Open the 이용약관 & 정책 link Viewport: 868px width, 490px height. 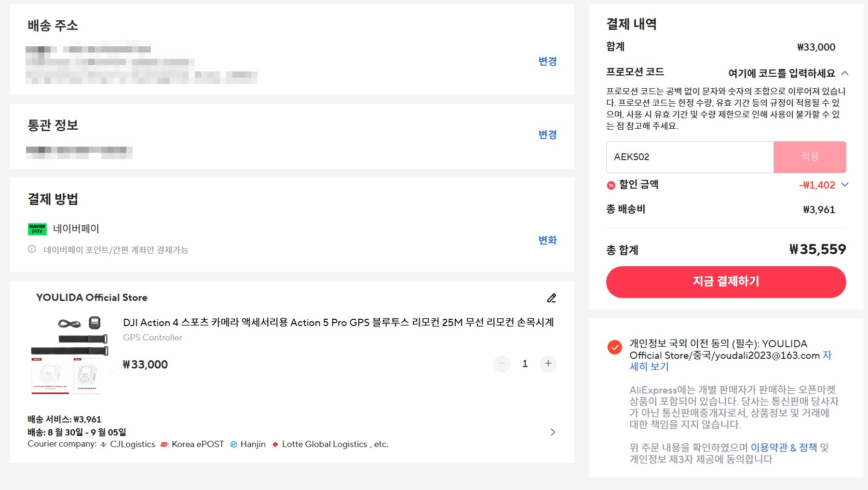(x=784, y=448)
